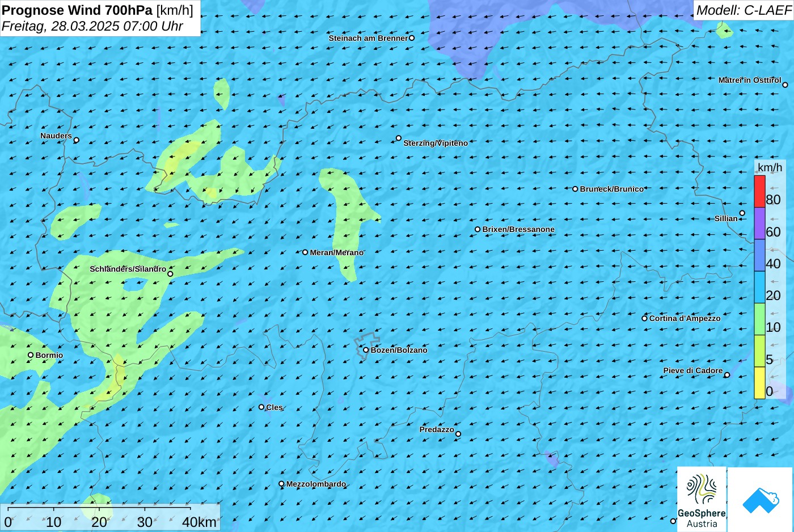Select the Bruneck/Brunico city marker
The height and width of the screenshot is (532, 794).
click(x=575, y=189)
